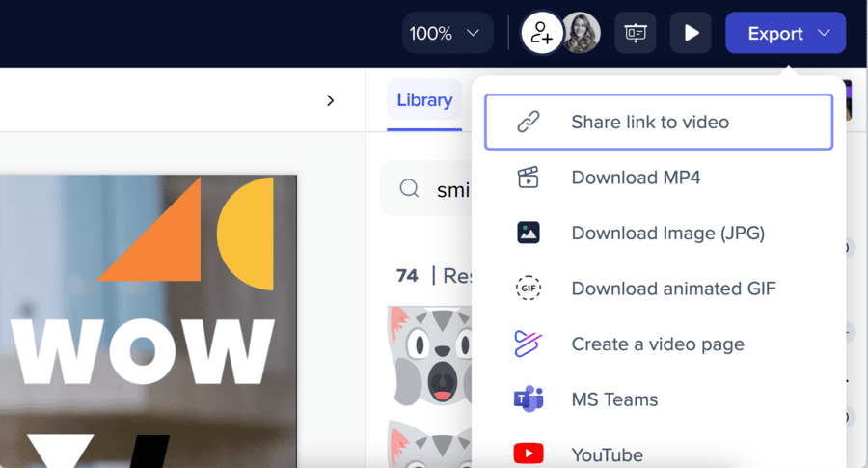Screen dimensions: 868x468
Task: Select the surprised cat sticker thumbnail
Action: (429, 357)
